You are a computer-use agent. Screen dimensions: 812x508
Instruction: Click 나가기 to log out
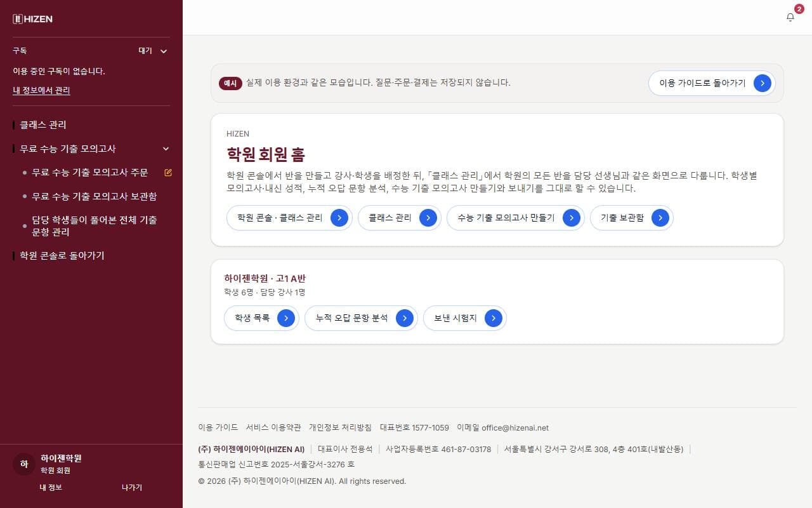[x=132, y=487]
